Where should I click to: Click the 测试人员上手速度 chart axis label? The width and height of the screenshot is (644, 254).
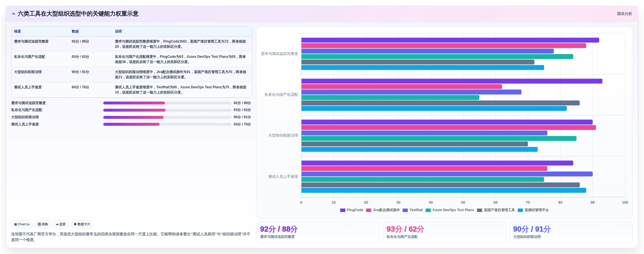tap(283, 177)
